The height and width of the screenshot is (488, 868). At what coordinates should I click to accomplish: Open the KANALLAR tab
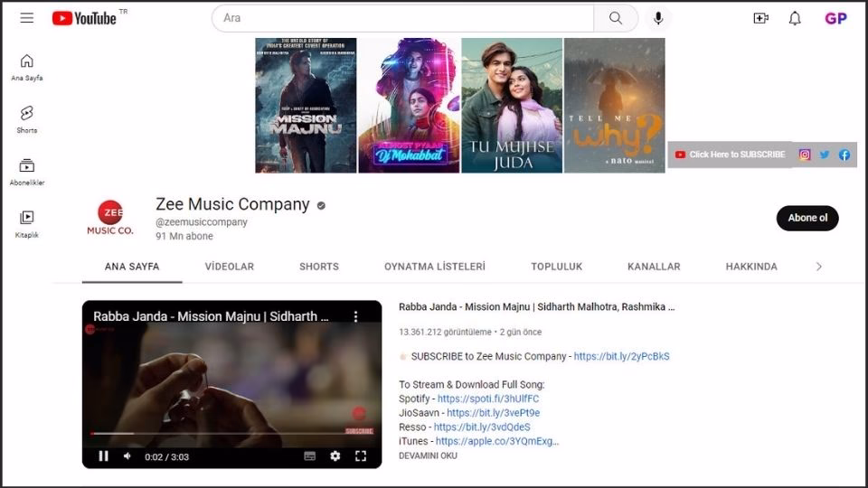click(x=654, y=267)
